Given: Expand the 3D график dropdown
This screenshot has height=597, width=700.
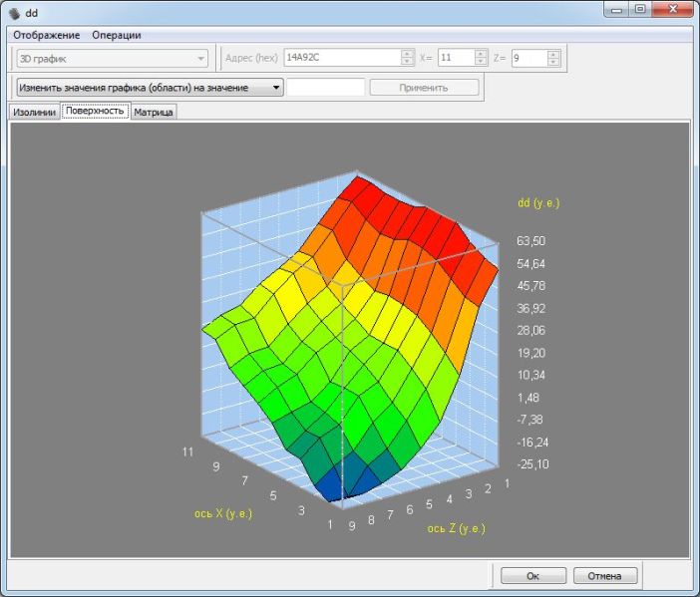Looking at the screenshot, I should 201,59.
